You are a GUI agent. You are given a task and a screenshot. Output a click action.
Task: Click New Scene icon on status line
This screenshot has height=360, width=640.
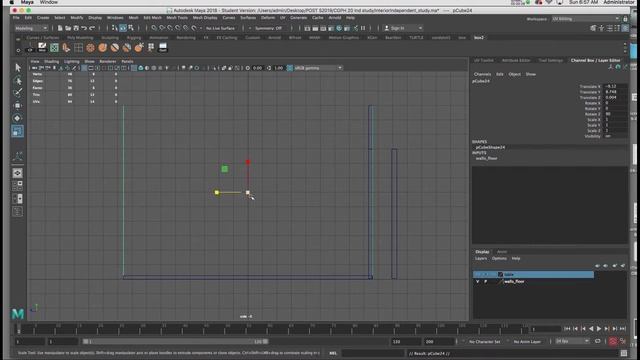pyautogui.click(x=60, y=28)
